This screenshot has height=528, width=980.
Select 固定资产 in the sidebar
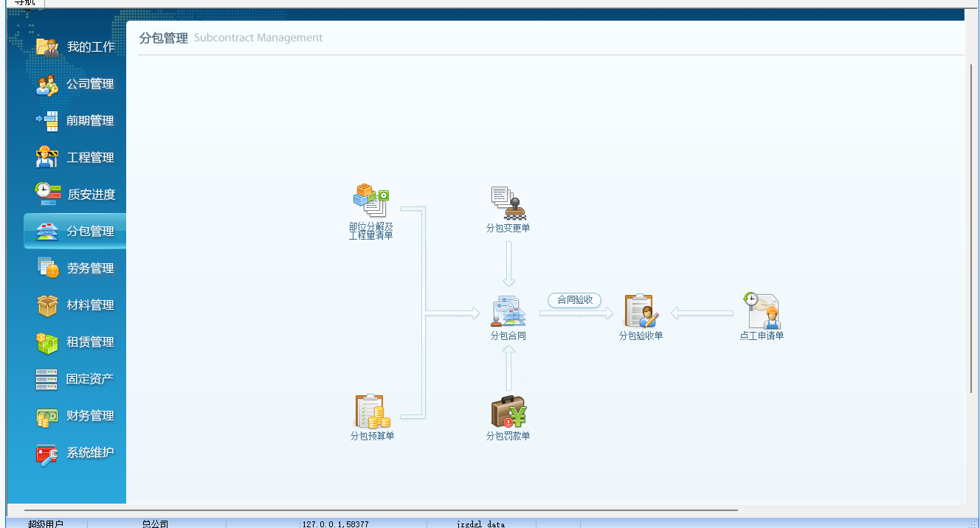[76, 379]
